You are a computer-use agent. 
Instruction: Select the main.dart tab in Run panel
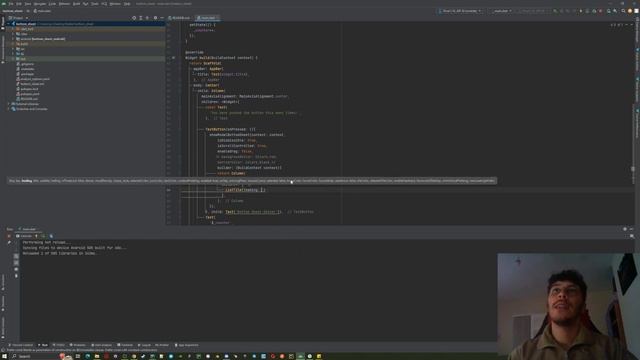pyautogui.click(x=28, y=229)
